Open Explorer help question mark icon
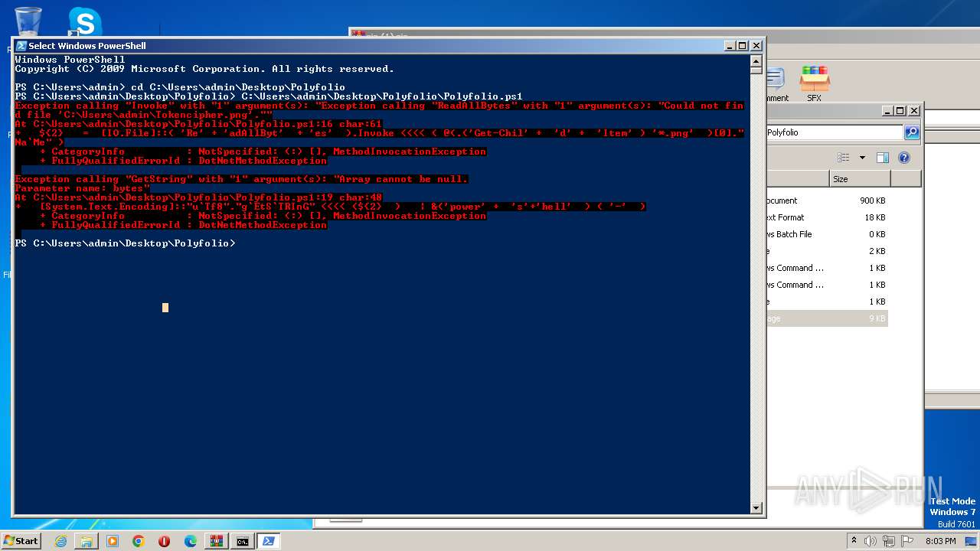Viewport: 980px width, 551px height. tap(904, 158)
